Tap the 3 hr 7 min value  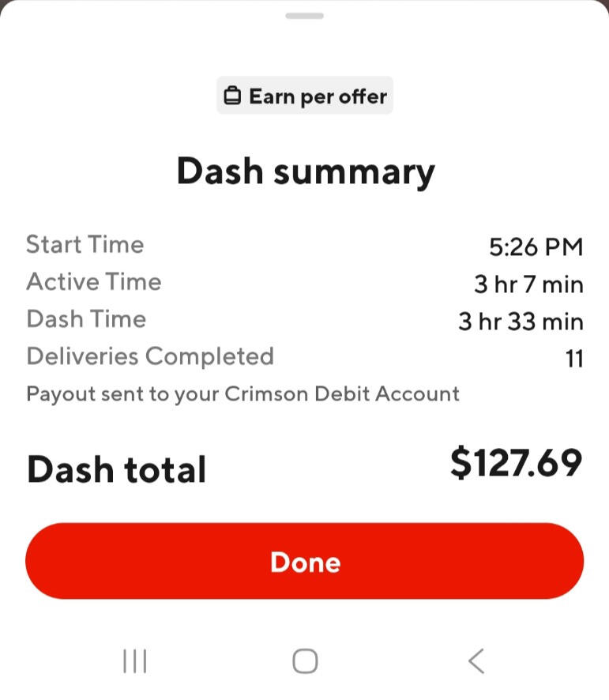[x=529, y=284]
